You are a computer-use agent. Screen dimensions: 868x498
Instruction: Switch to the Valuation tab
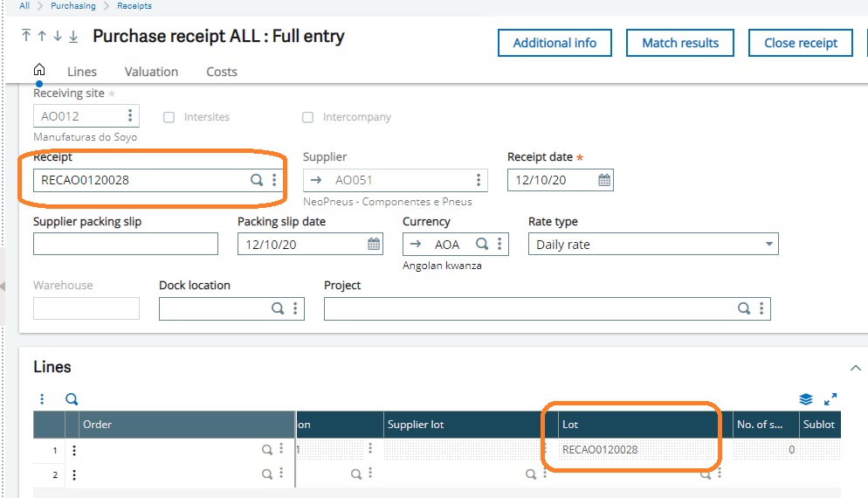151,72
